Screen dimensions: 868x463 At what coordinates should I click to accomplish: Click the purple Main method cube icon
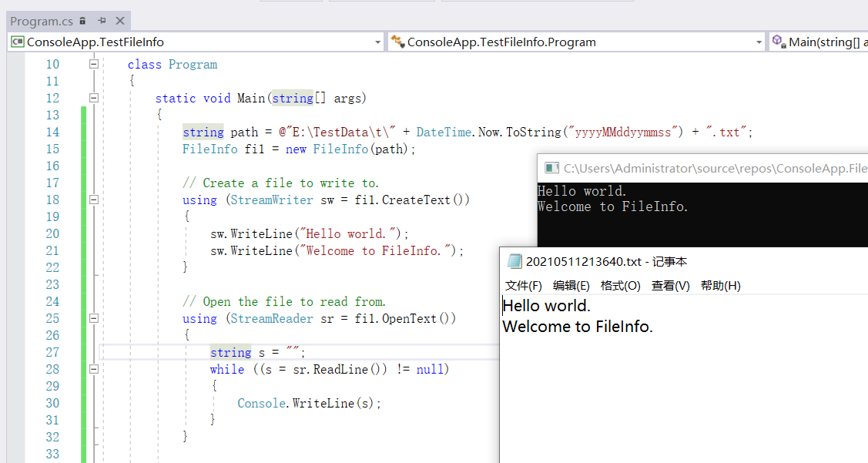click(776, 39)
